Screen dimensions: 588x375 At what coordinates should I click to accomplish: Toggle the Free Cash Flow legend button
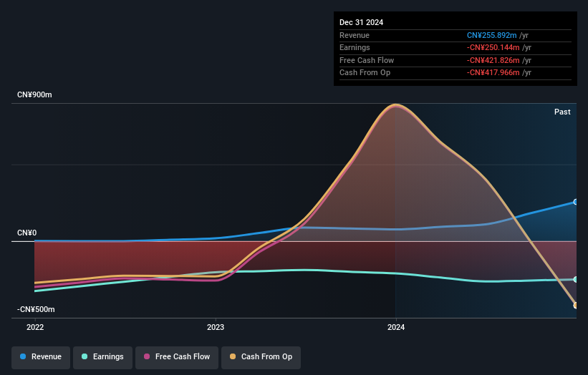177,357
